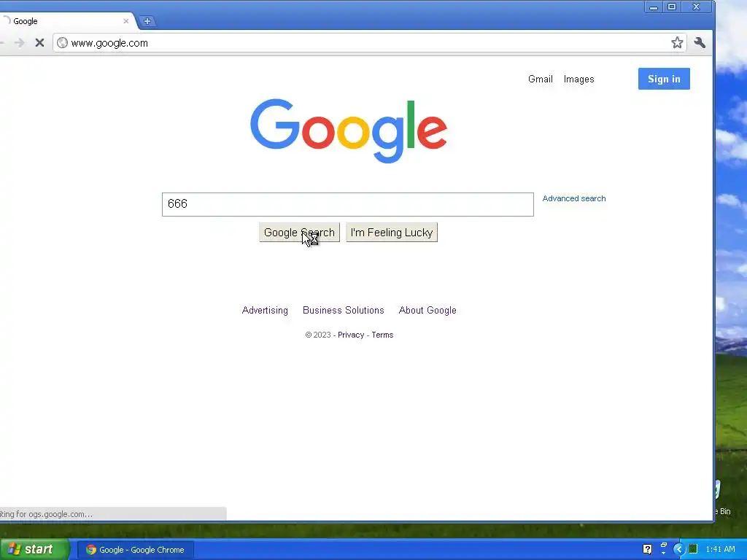This screenshot has width=747, height=560.
Task: Focus the search box containing 666
Action: pyautogui.click(x=348, y=204)
